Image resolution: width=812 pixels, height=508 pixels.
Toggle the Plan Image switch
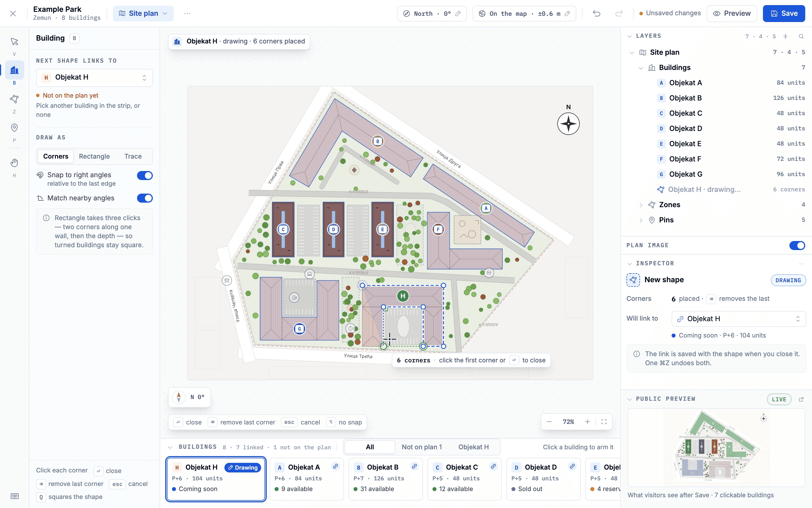pyautogui.click(x=797, y=246)
